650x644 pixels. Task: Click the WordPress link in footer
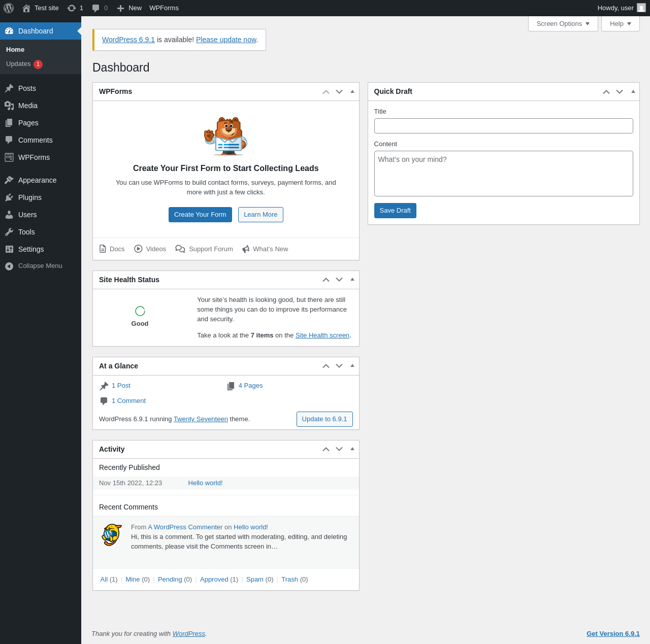[189, 634]
